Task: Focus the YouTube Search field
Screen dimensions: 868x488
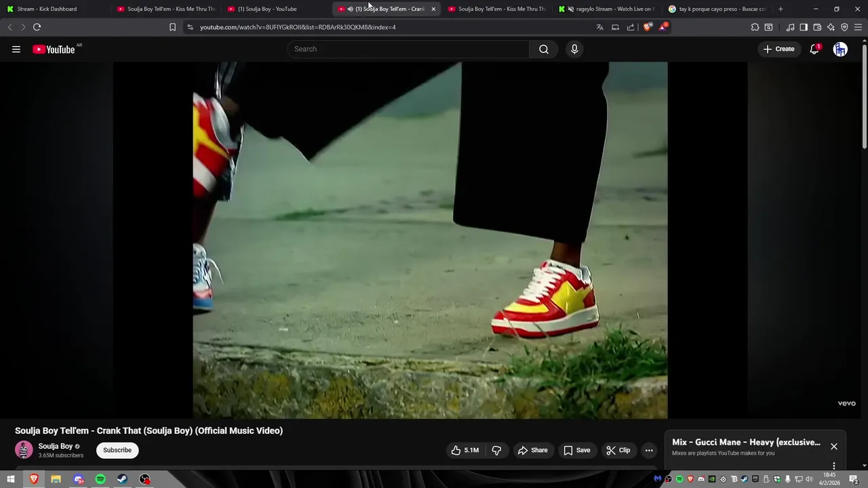Action: pos(408,49)
